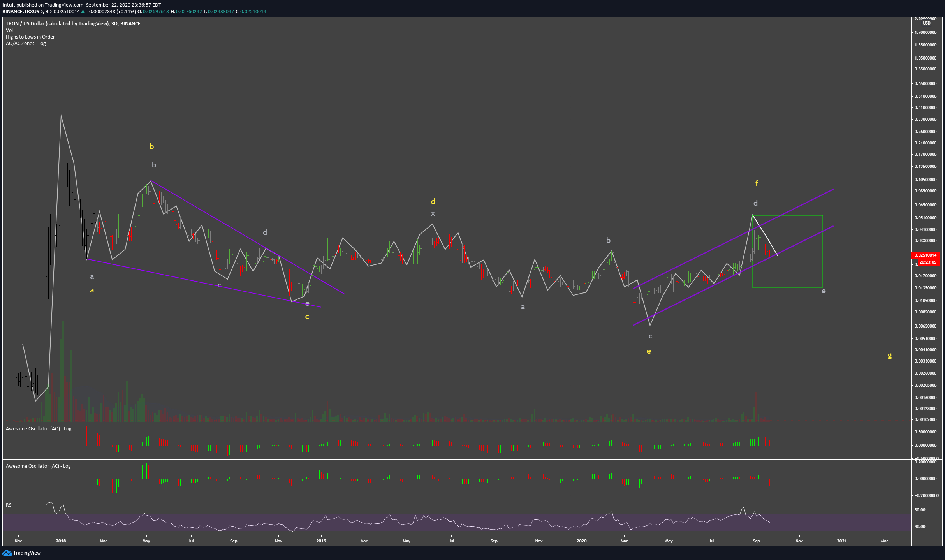Select the yellow 'e' wave label

649,351
